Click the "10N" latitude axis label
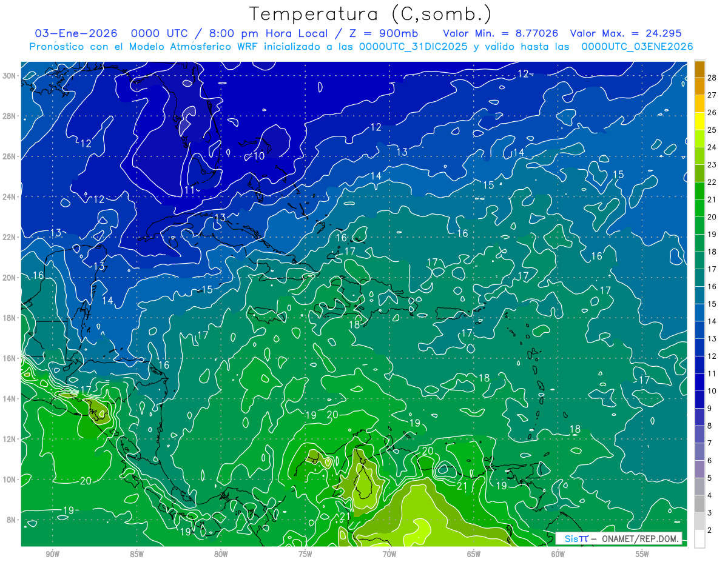 pyautogui.click(x=10, y=479)
